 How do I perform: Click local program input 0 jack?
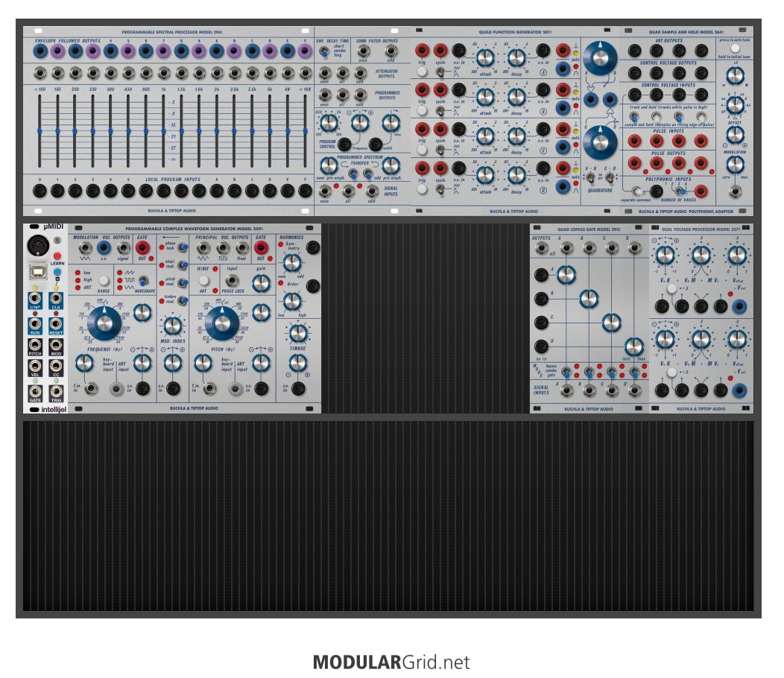39,191
